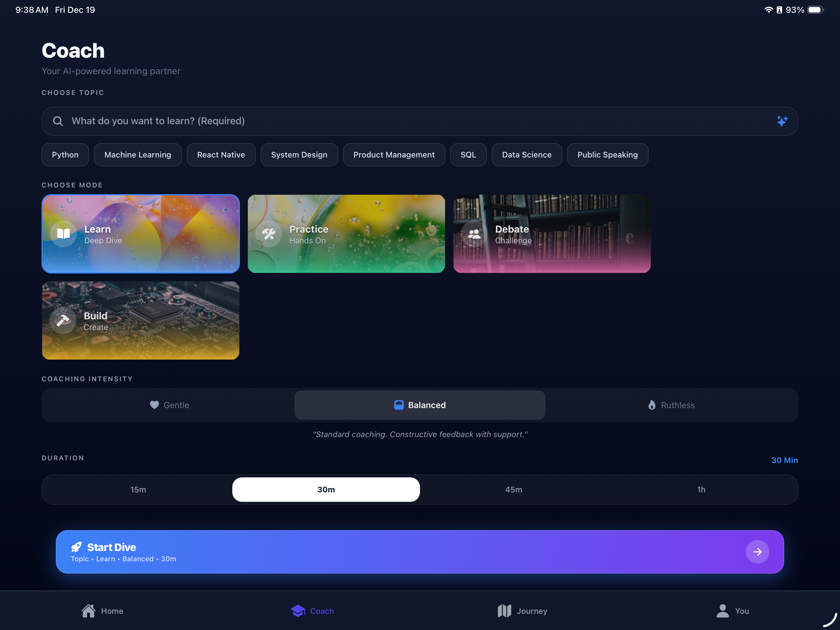Choose the 45m duration
Image resolution: width=840 pixels, height=630 pixels.
pyautogui.click(x=513, y=490)
